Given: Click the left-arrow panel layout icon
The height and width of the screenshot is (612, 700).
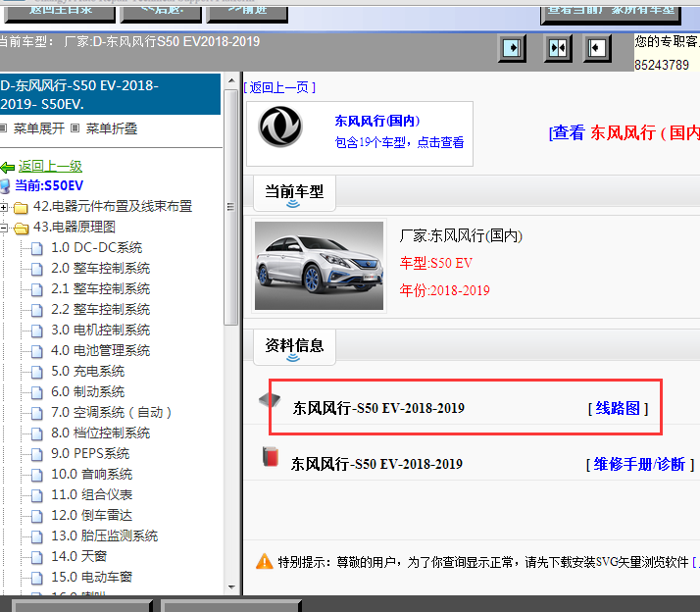Looking at the screenshot, I should click(x=597, y=48).
